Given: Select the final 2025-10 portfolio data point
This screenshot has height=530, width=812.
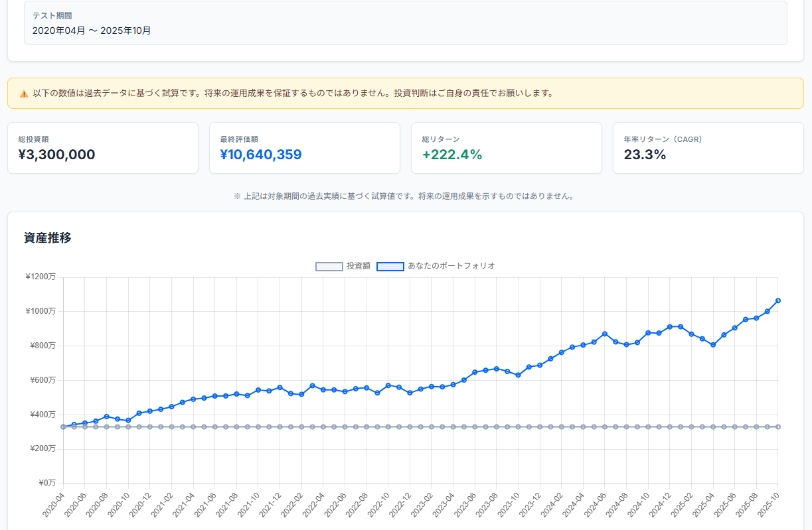Looking at the screenshot, I should 777,300.
